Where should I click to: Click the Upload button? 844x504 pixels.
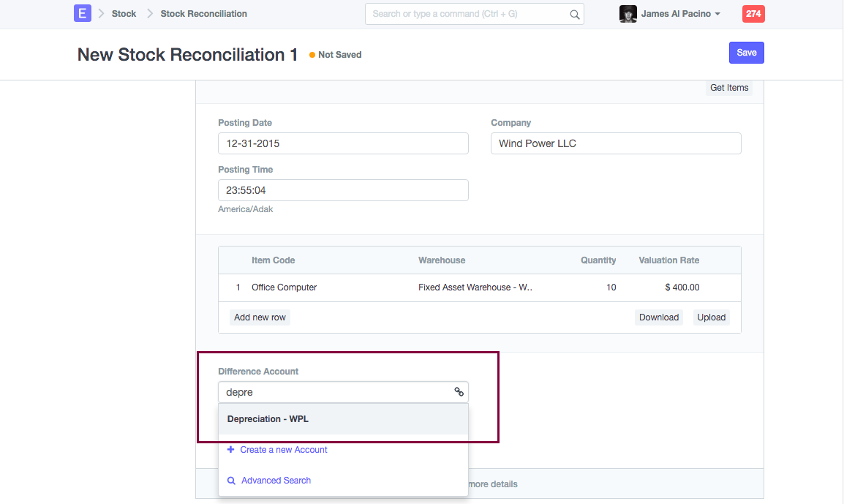[x=711, y=317]
